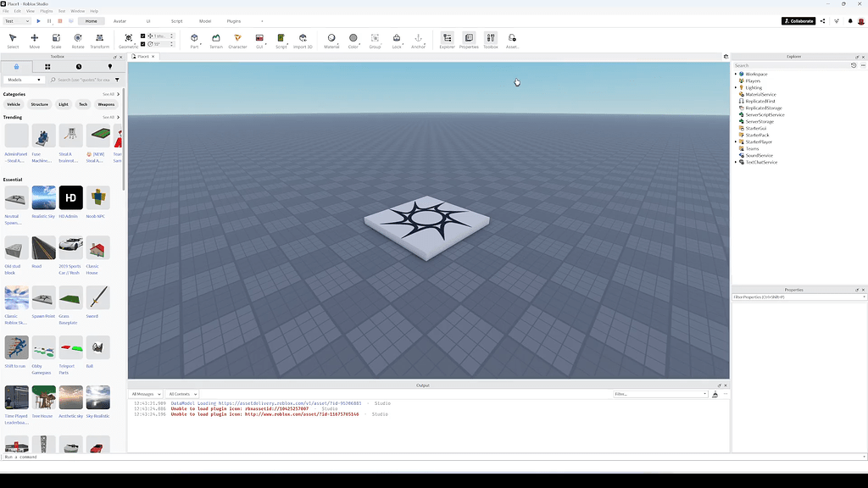This screenshot has width=868, height=488.
Task: Toggle the Toolbox panel
Action: click(490, 39)
